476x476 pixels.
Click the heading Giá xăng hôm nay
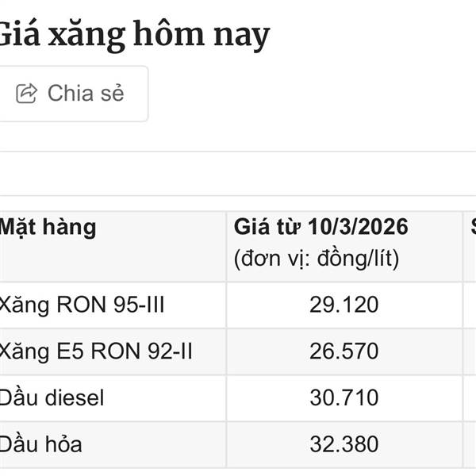(133, 35)
